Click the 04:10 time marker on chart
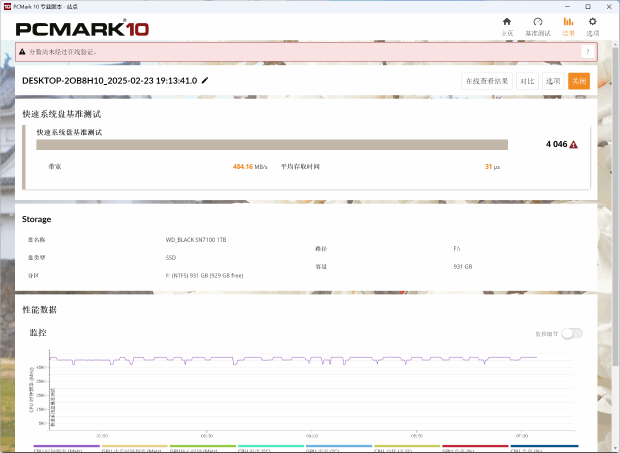The height and width of the screenshot is (453, 620). click(312, 436)
